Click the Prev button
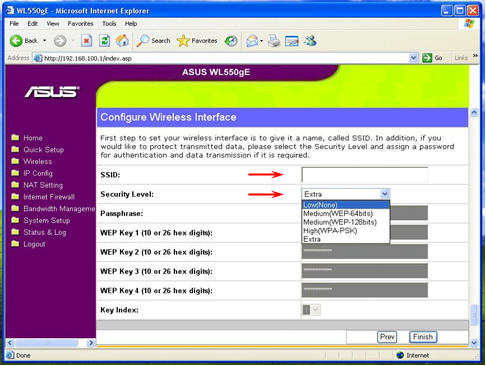Screen dimensions: 486x366 [387, 337]
